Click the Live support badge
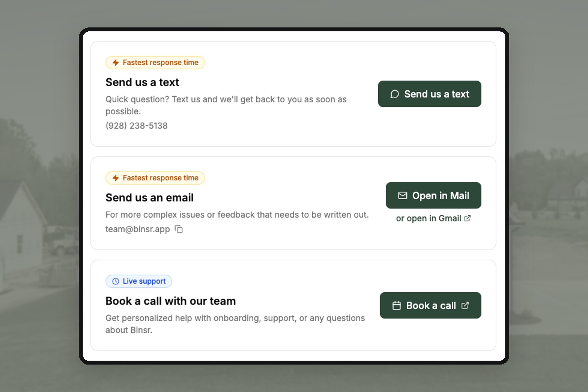Image resolution: width=588 pixels, height=392 pixels. tap(139, 281)
